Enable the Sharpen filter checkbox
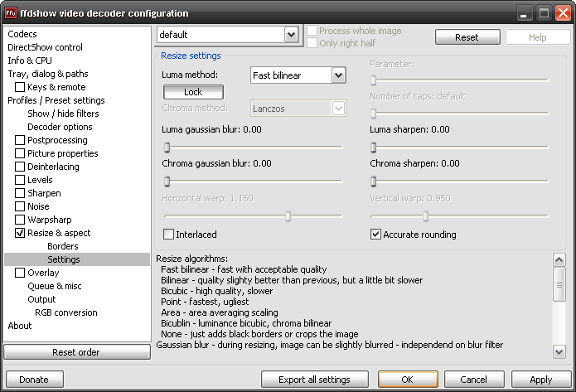 [x=20, y=193]
